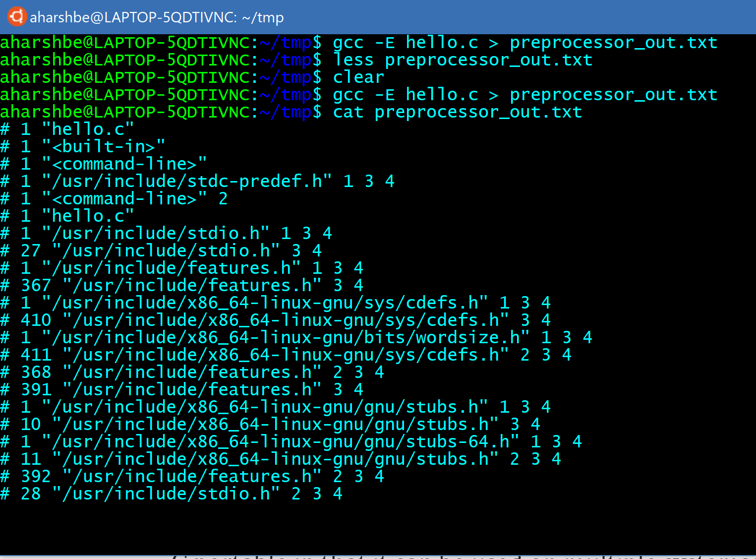This screenshot has height=559, width=756.
Task: Click the cat preprocessor_out.txt command
Action: (x=457, y=112)
